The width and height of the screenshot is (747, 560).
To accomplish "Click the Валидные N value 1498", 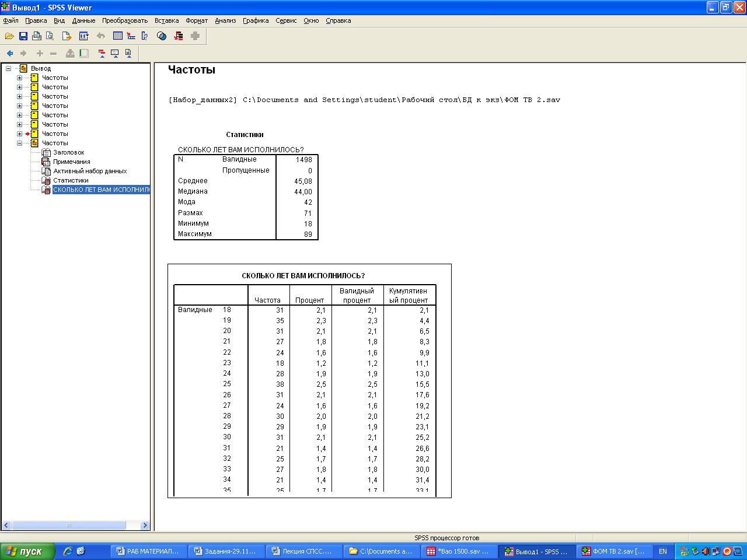I will point(303,159).
